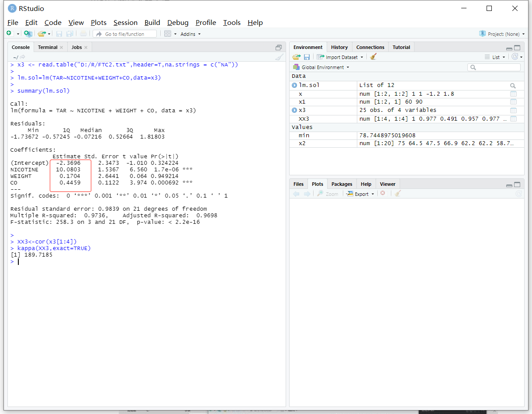Image resolution: width=532 pixels, height=414 pixels.
Task: Open the Tools menu
Action: pyautogui.click(x=232, y=22)
